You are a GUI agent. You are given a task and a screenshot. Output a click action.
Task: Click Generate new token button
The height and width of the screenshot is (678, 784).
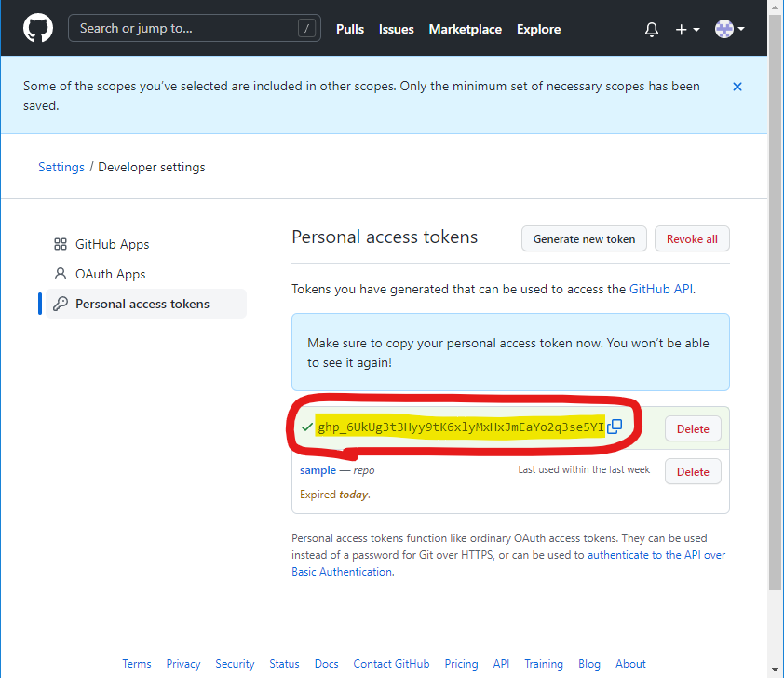[x=584, y=239]
